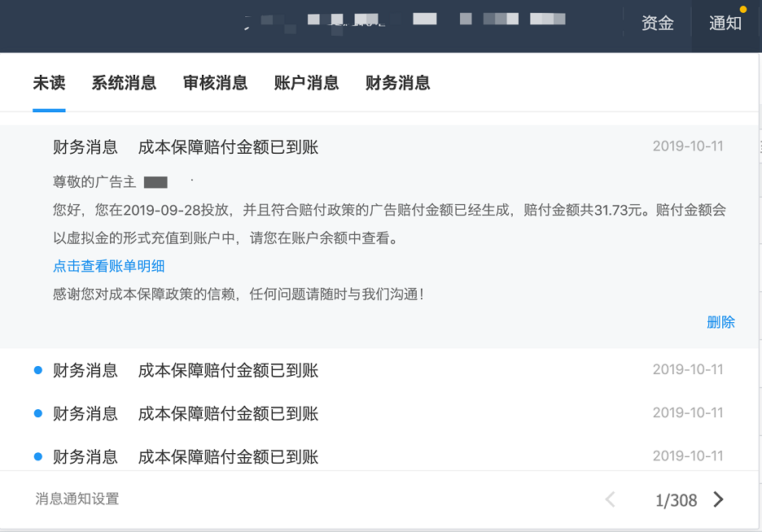Select the 审核消息 tab
Image resolution: width=762 pixels, height=532 pixels.
click(215, 83)
